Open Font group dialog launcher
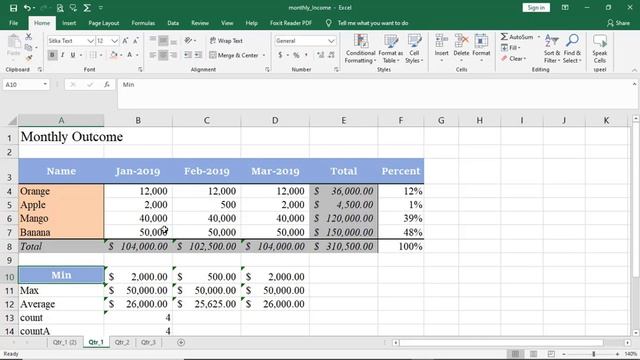The width and height of the screenshot is (640, 360). [x=140, y=70]
